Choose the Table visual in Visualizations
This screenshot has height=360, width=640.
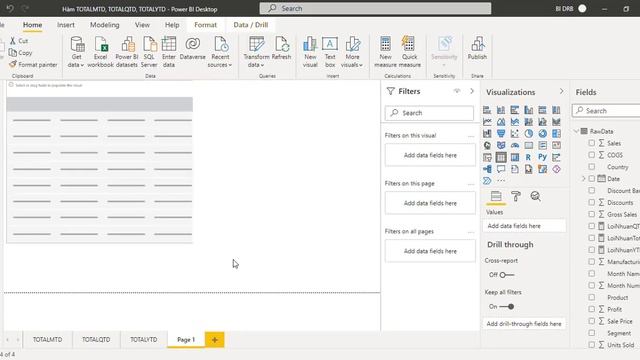[501, 157]
